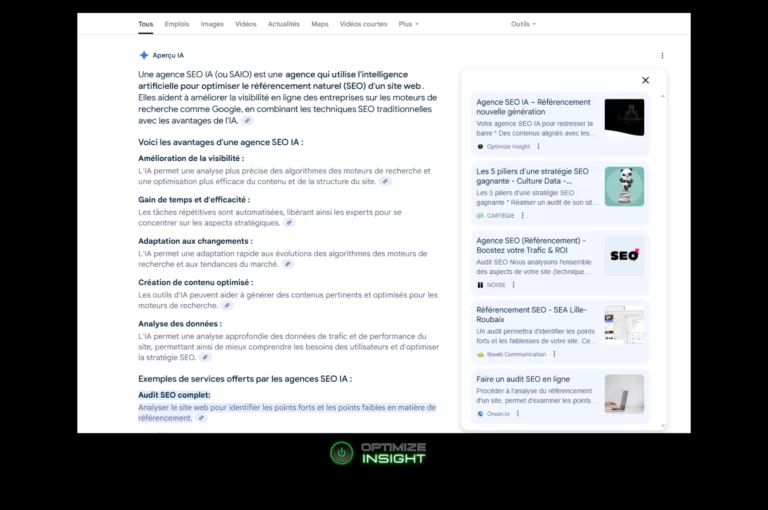Open three-dot menu next to CARTÉGIE
The height and width of the screenshot is (510, 768).
pos(523,216)
